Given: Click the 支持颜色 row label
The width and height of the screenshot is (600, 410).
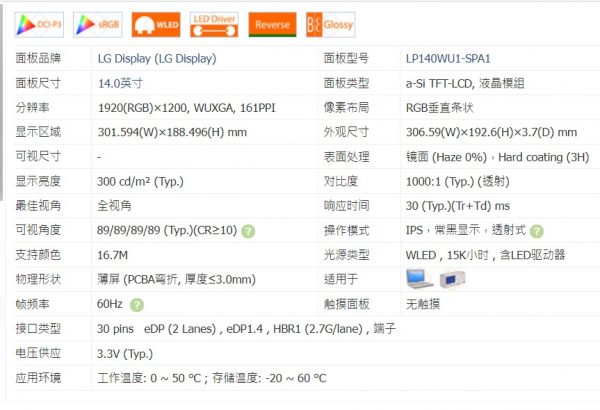Looking at the screenshot, I should [x=38, y=255].
